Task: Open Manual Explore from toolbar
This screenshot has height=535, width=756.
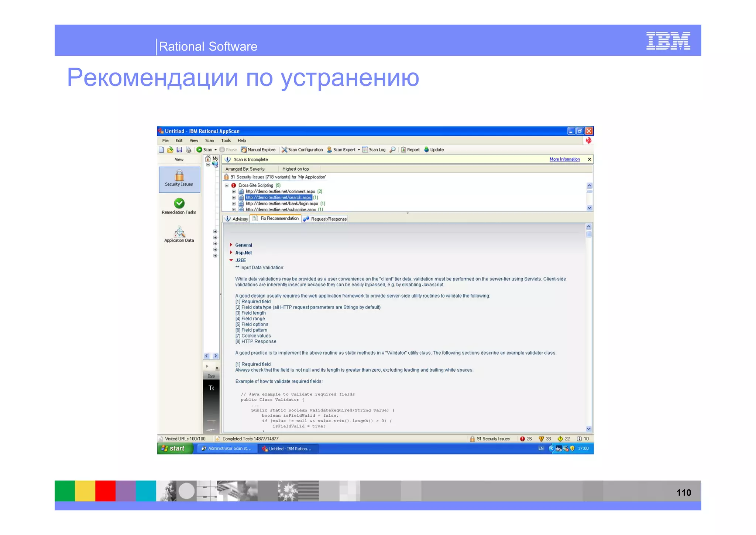Action: tap(258, 150)
